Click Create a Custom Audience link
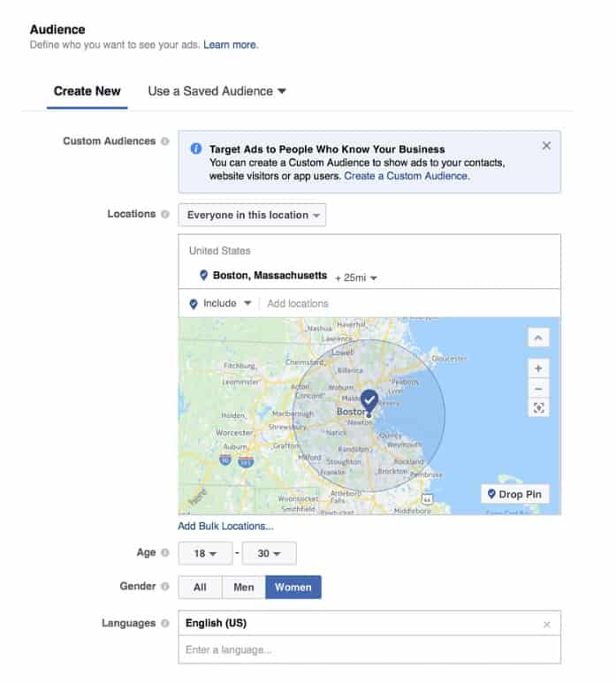The width and height of the screenshot is (616, 683). [407, 176]
